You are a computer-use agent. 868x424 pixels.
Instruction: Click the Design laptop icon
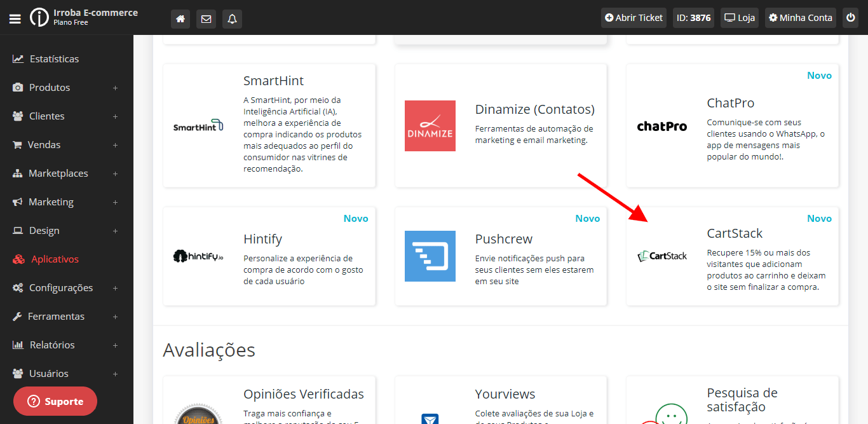pos(18,231)
